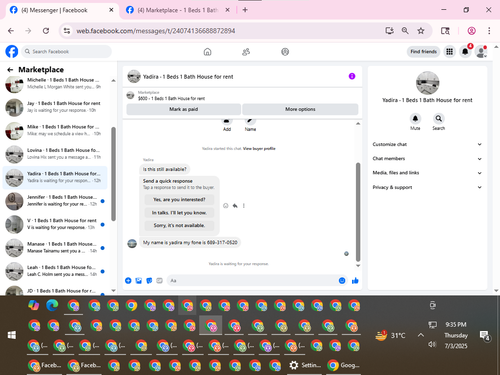
Task: Send 'Sorry, it's not available.' reply
Action: point(179,226)
